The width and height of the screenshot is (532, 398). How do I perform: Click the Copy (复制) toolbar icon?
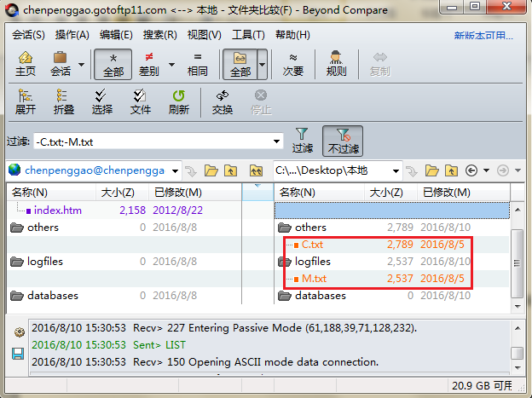380,64
